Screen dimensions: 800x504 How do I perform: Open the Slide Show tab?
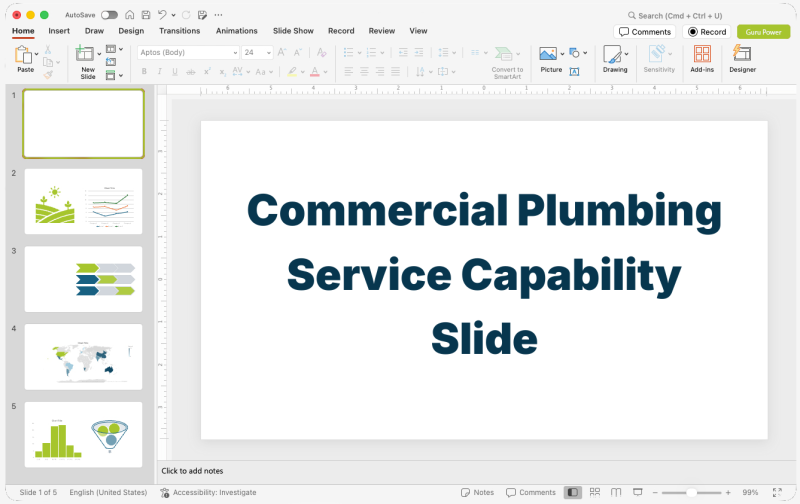click(293, 31)
